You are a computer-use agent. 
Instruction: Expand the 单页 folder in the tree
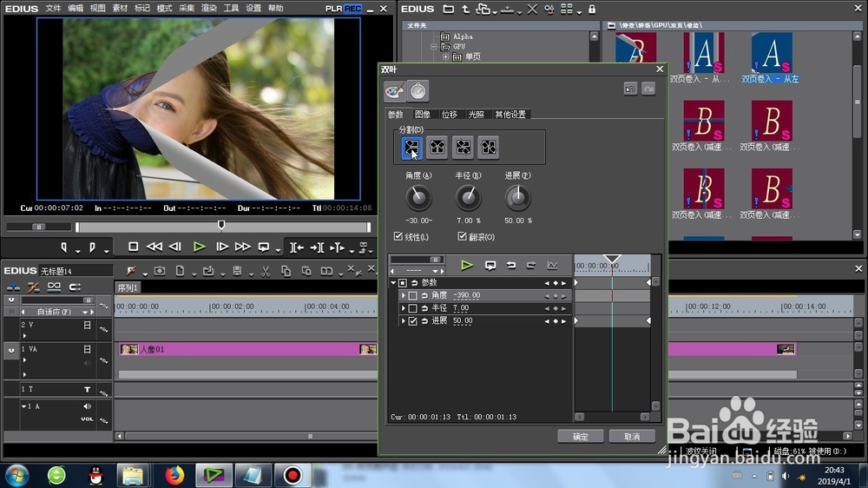click(445, 56)
